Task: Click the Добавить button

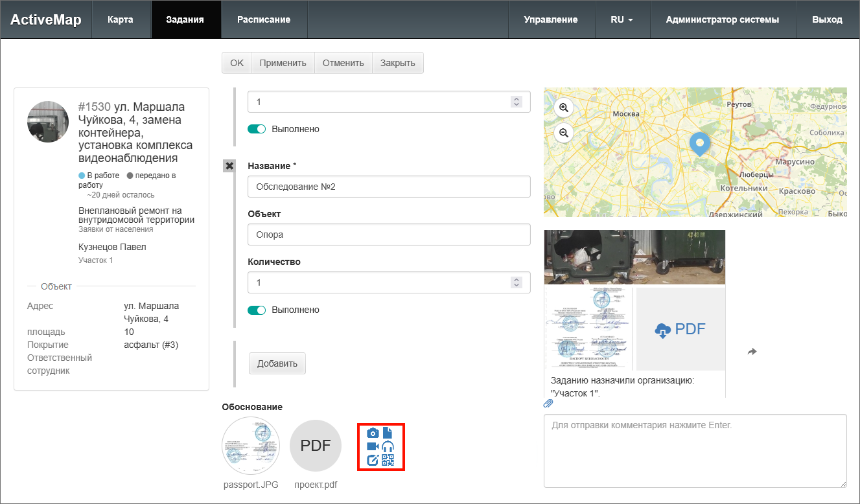Action: [277, 363]
